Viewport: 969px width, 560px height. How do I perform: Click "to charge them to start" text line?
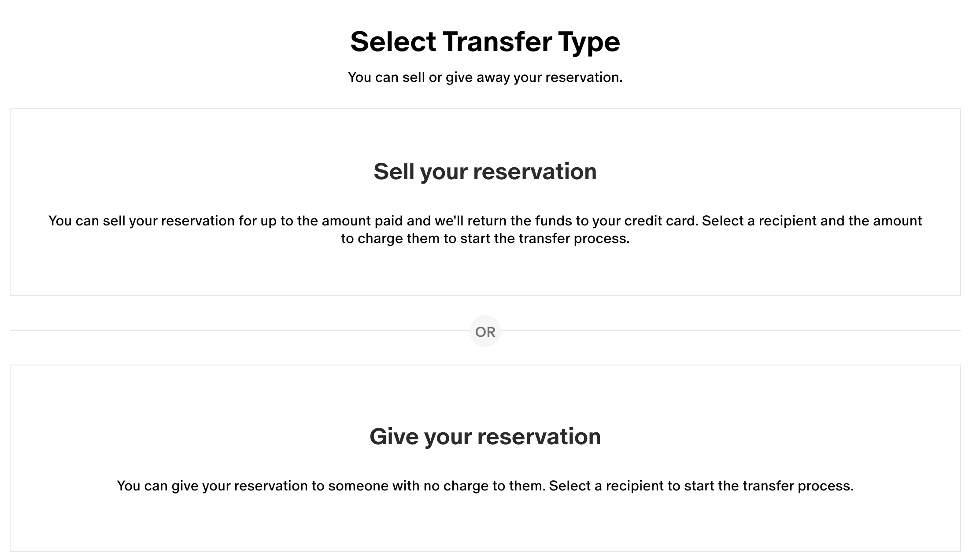pyautogui.click(x=485, y=239)
